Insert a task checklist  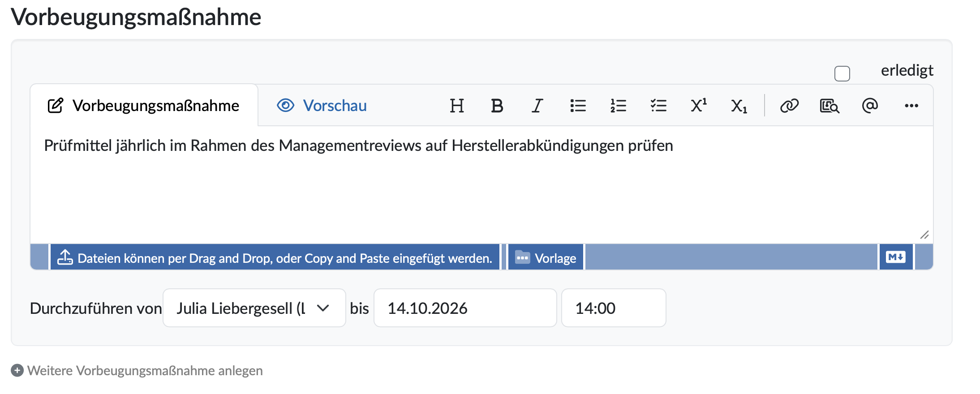[x=658, y=106]
